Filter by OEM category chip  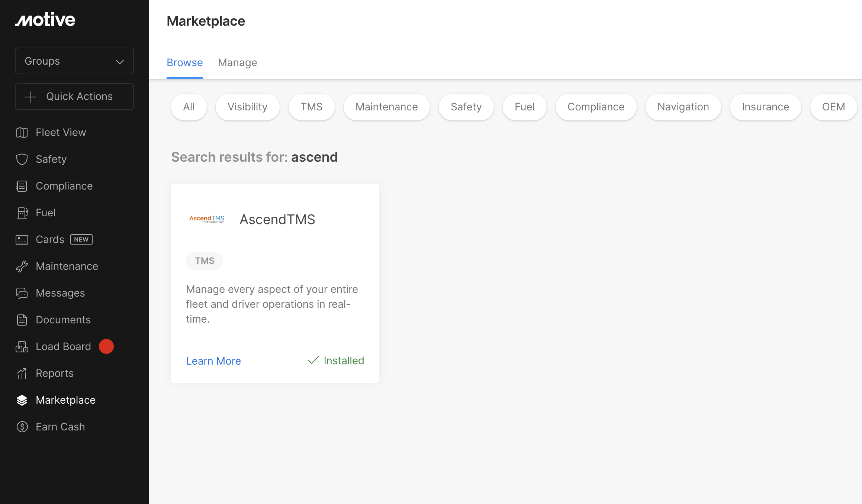pos(834,107)
